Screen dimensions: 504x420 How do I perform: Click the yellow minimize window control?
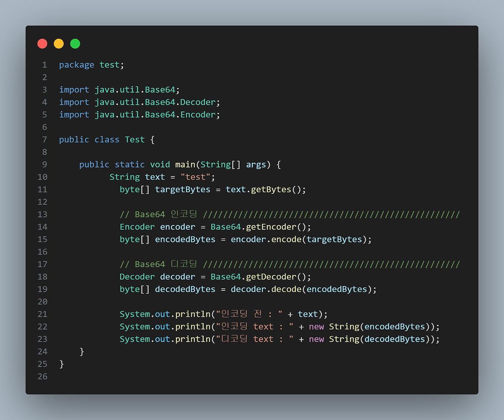pos(59,43)
